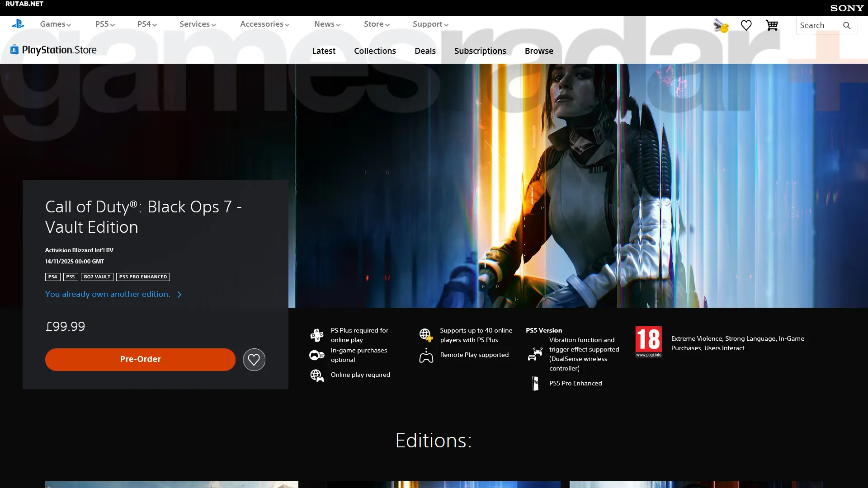The height and width of the screenshot is (488, 868).
Task: Open the Latest store tab
Action: [x=324, y=51]
